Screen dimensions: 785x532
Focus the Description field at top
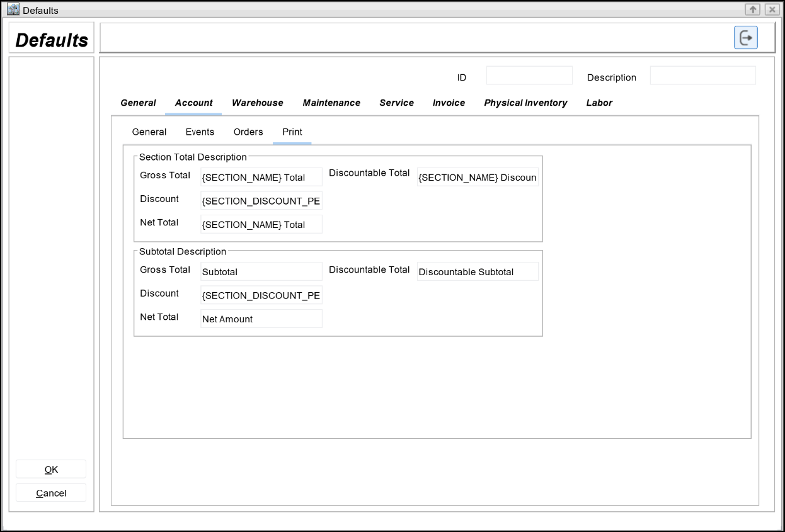pos(702,76)
